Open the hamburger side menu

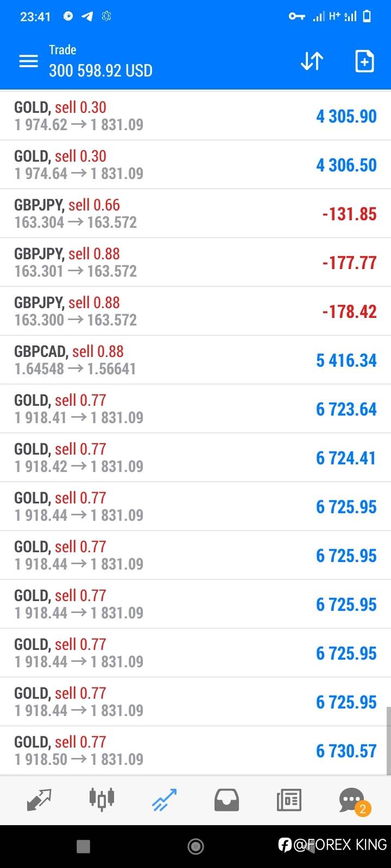coord(28,61)
